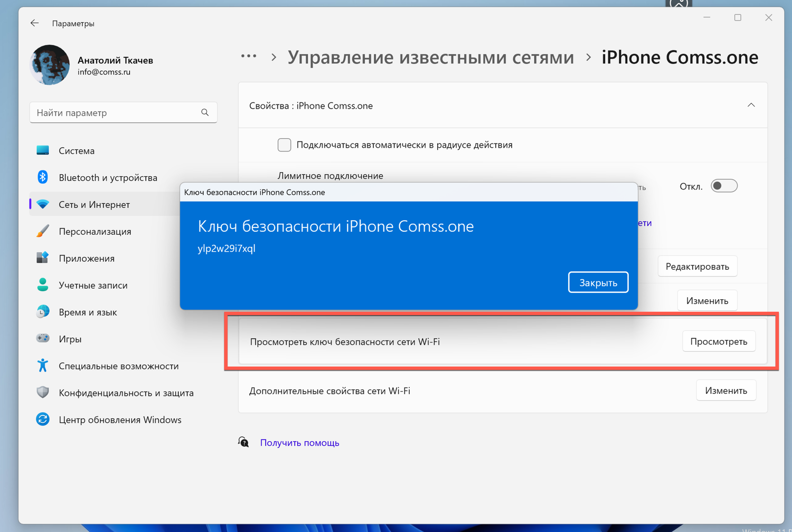Open Персонализация brush icon

pyautogui.click(x=43, y=231)
